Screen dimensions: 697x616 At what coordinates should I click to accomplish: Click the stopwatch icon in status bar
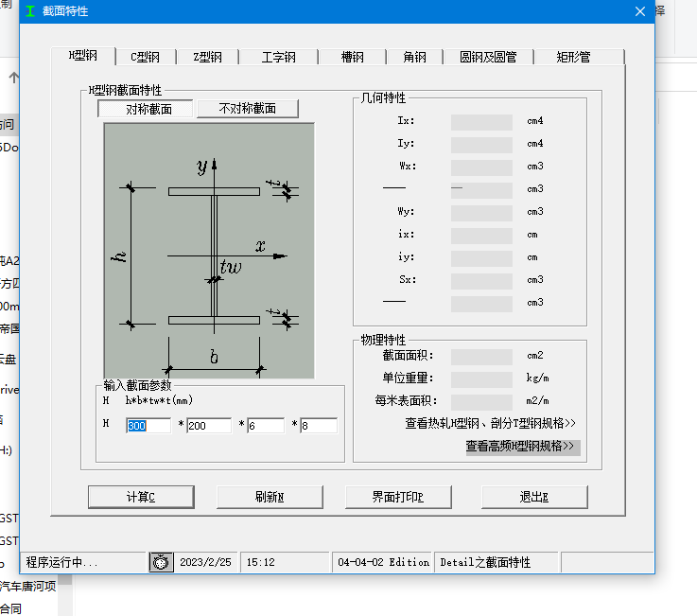click(161, 562)
